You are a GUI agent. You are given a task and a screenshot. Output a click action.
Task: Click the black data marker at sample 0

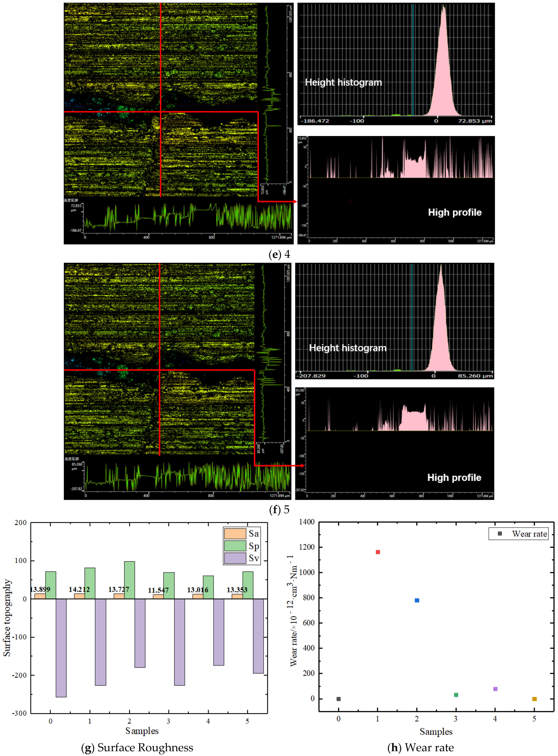338,699
